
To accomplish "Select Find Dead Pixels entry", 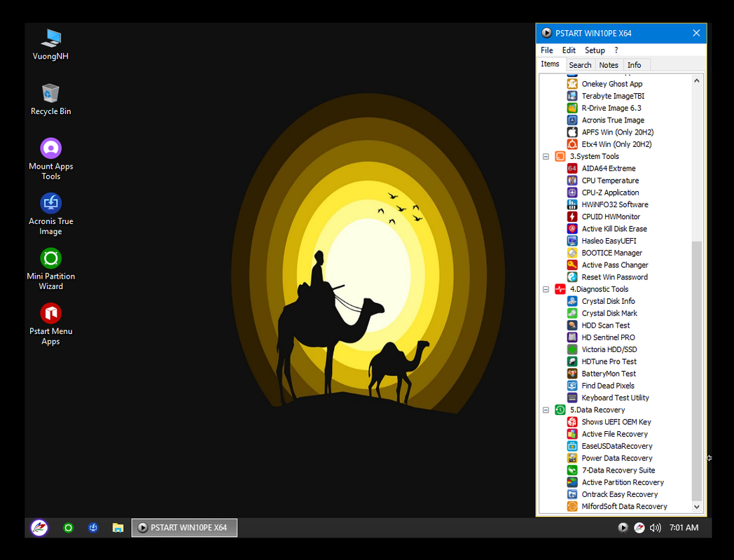I will pyautogui.click(x=608, y=386).
